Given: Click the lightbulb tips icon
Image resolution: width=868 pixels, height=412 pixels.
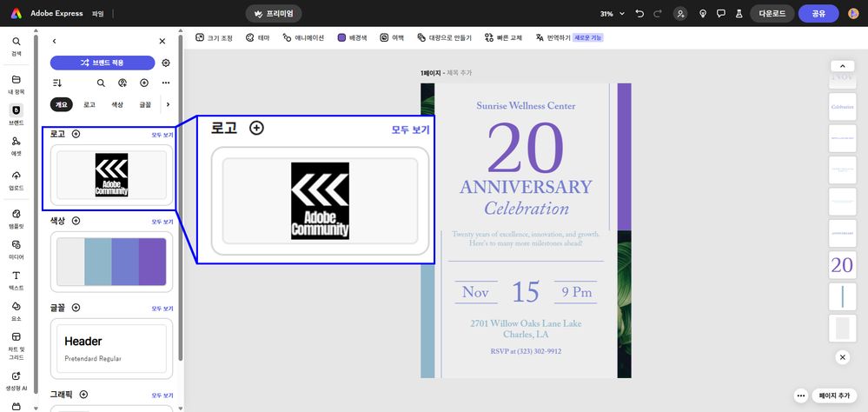Looking at the screenshot, I should (x=703, y=14).
